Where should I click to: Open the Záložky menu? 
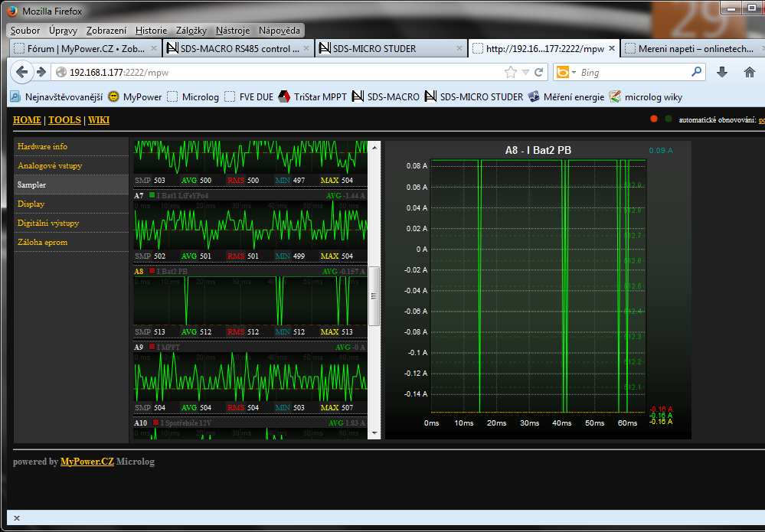(191, 31)
